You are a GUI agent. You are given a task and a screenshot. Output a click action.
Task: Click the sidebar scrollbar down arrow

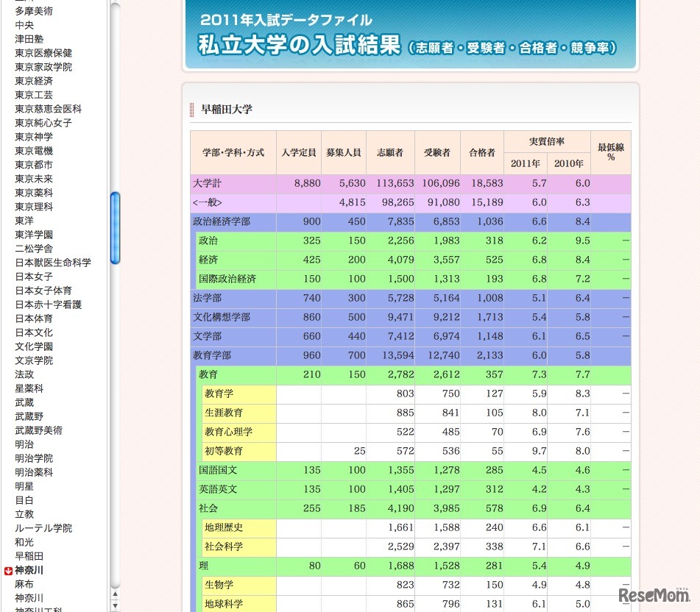(x=115, y=605)
